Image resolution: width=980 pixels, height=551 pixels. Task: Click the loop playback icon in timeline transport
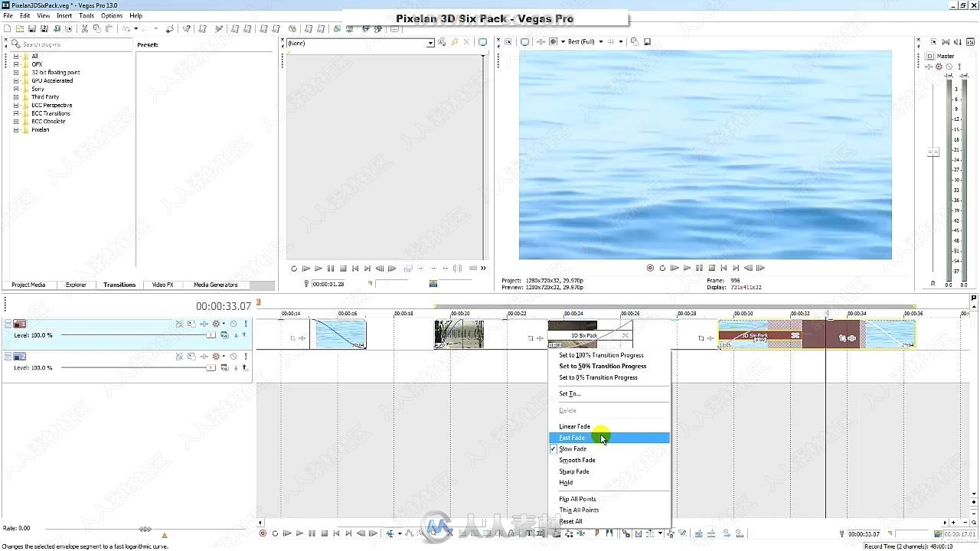tap(275, 533)
